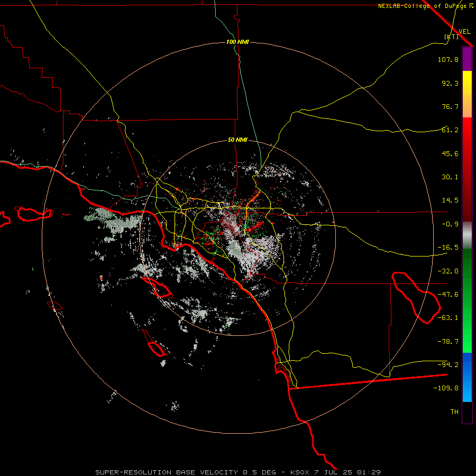Click the -63.1 velocity scale value
Viewport: 476px width, 476px height.
pyautogui.click(x=448, y=318)
